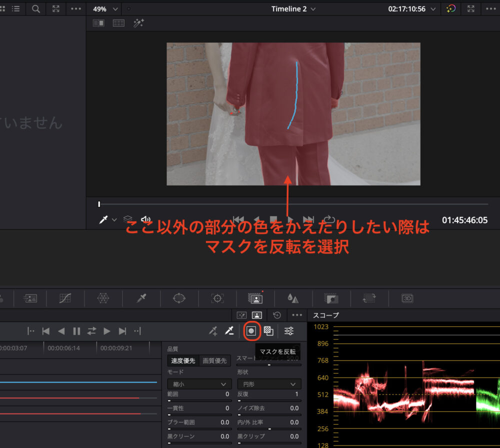Select the add stroke eyedropper tool
Screen dimensions: 500x448
point(213,330)
